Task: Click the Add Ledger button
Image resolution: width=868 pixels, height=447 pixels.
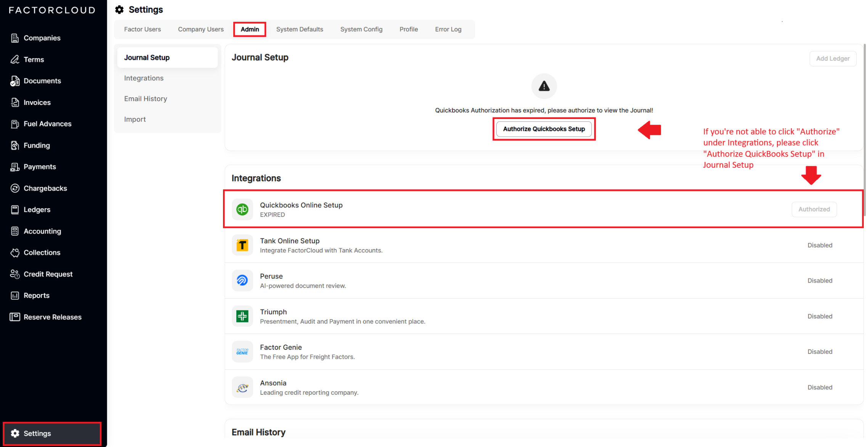Action: (x=833, y=59)
